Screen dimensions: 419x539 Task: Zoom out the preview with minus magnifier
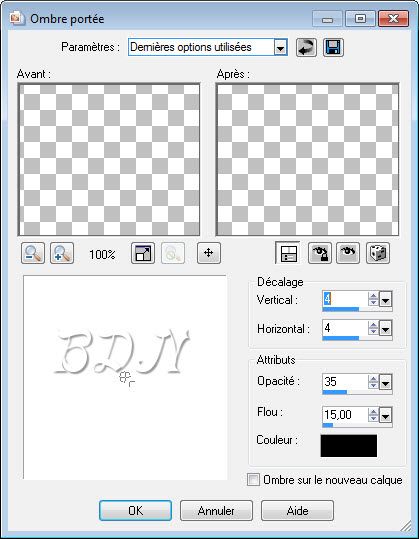(33, 253)
